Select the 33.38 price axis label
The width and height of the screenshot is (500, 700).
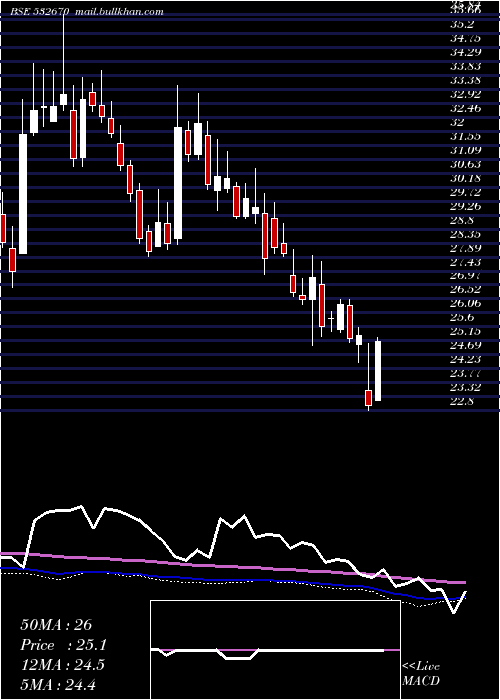(x=465, y=80)
